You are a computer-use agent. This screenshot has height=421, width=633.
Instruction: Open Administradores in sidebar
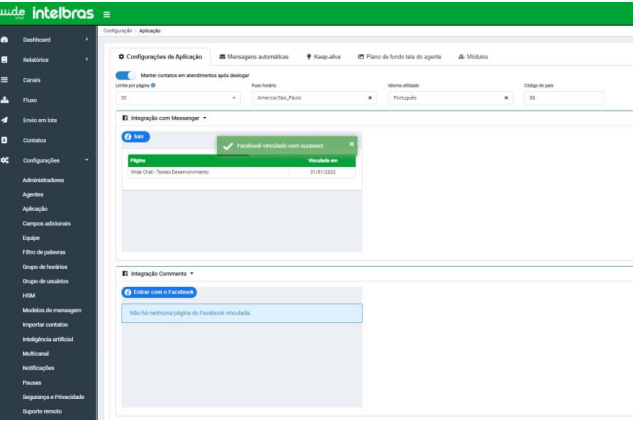(x=43, y=180)
